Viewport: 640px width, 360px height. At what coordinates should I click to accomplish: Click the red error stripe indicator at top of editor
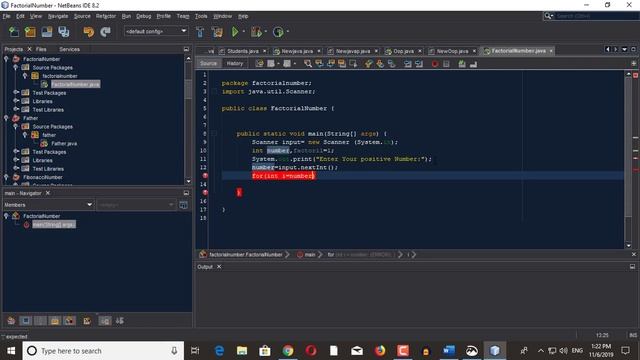click(636, 76)
